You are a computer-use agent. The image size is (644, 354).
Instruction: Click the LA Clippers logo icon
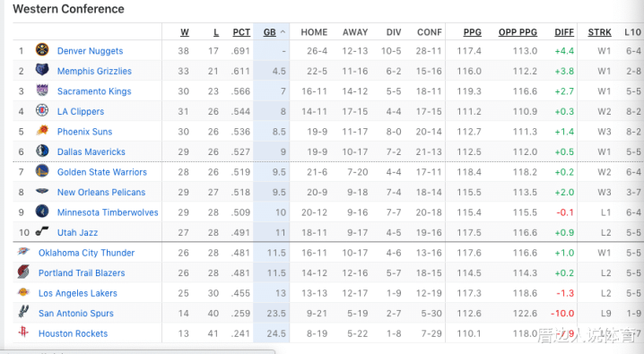(x=42, y=110)
